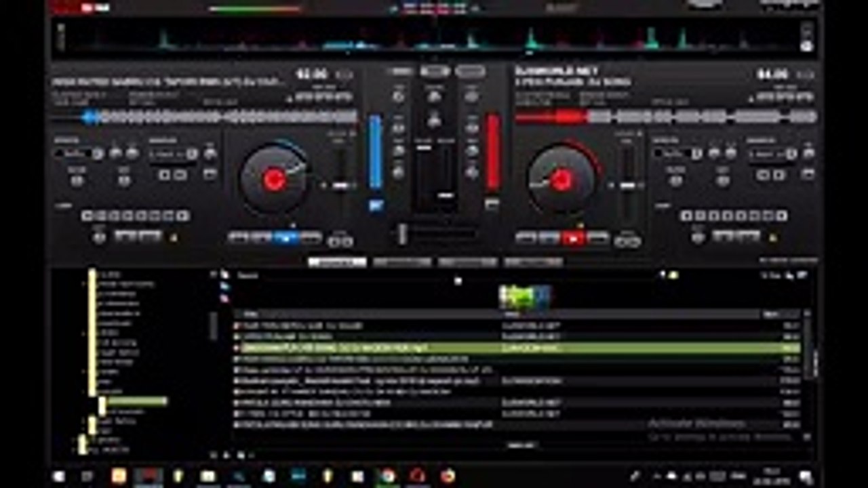Toggle the yellow loop lock on left deck
The width and height of the screenshot is (868, 488).
tap(174, 238)
